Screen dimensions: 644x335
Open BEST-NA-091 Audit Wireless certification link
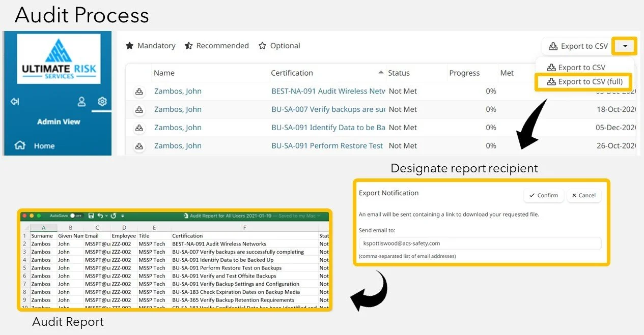click(328, 92)
